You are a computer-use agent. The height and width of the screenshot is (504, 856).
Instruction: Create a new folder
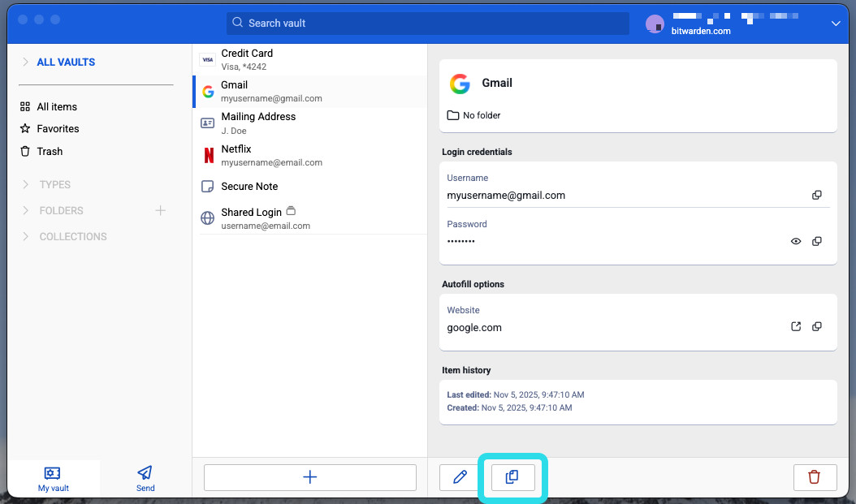pos(160,211)
